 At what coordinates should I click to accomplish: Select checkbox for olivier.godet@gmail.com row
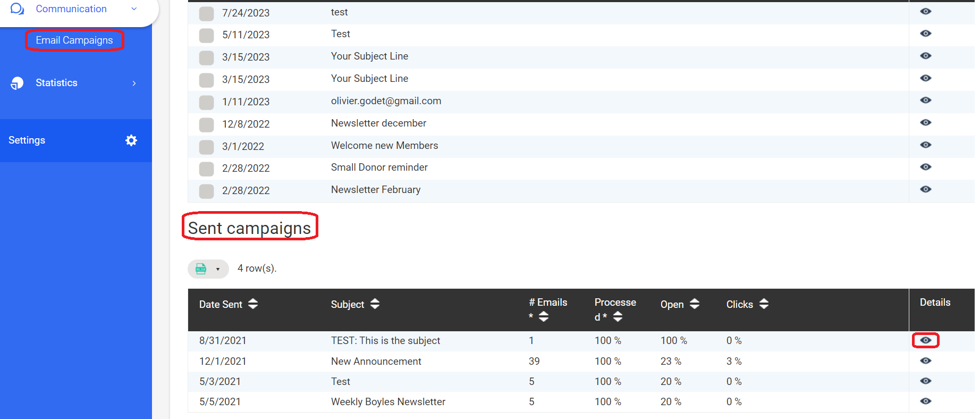pos(206,102)
